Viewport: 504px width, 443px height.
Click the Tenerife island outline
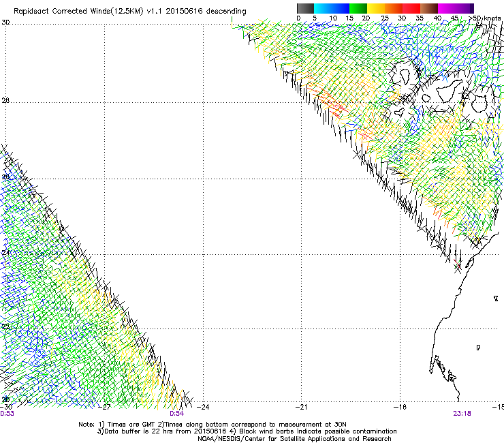point(448,91)
